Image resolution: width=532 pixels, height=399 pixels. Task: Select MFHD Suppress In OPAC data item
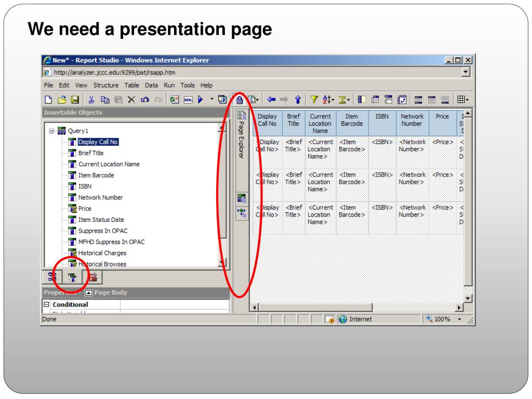click(111, 242)
